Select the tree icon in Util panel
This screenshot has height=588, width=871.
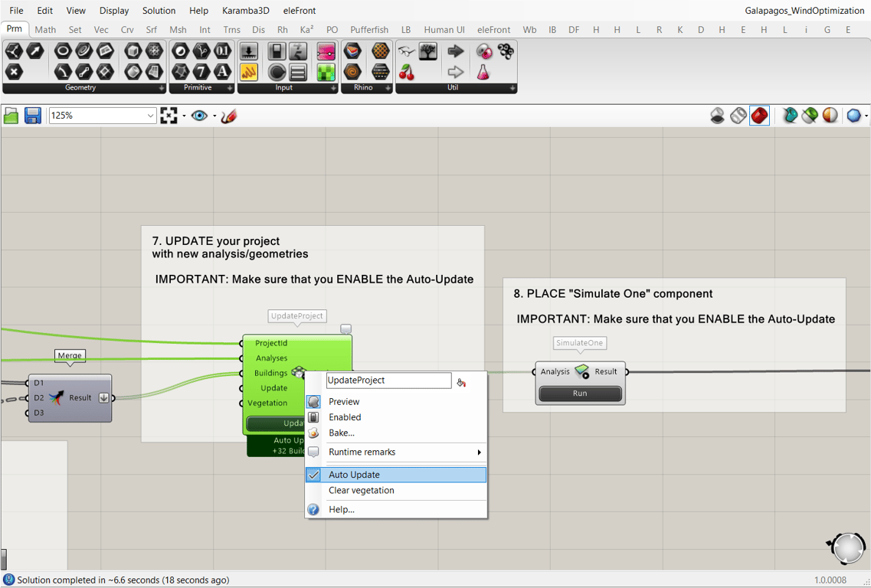428,51
